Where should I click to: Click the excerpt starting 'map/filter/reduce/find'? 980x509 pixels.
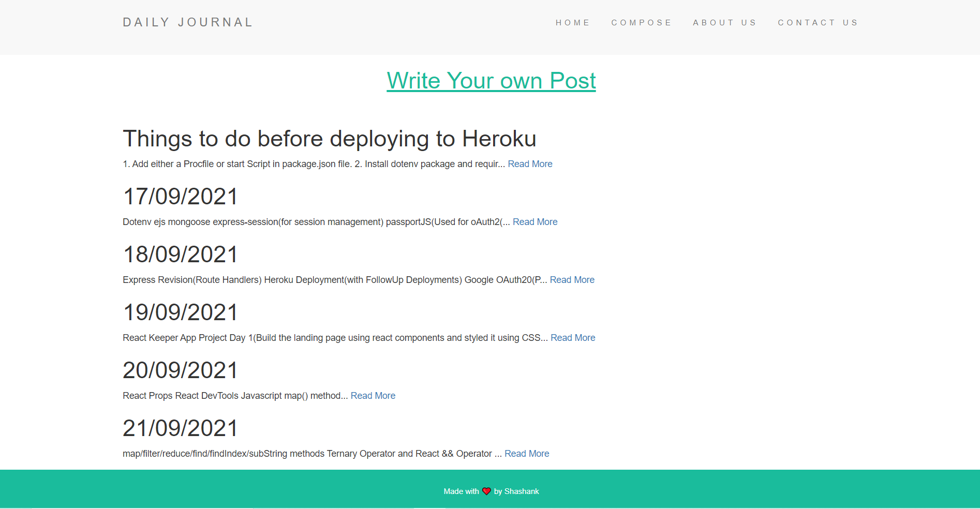pos(312,454)
